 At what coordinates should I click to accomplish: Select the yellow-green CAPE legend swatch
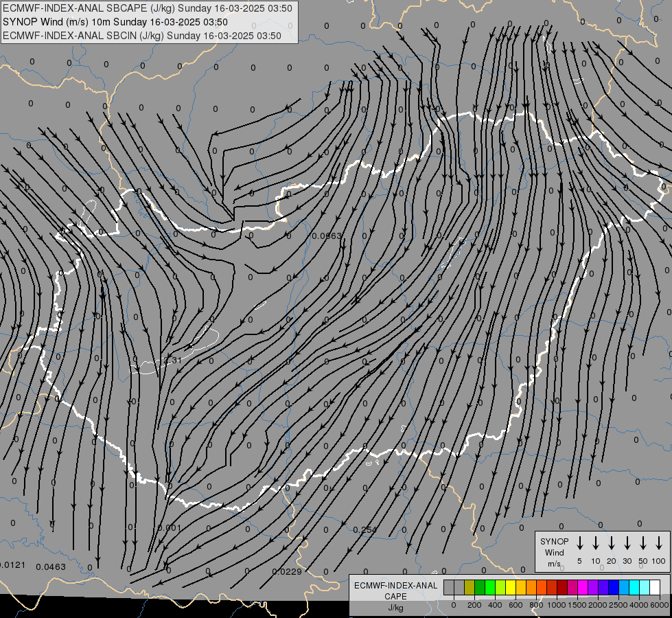[x=500, y=587]
